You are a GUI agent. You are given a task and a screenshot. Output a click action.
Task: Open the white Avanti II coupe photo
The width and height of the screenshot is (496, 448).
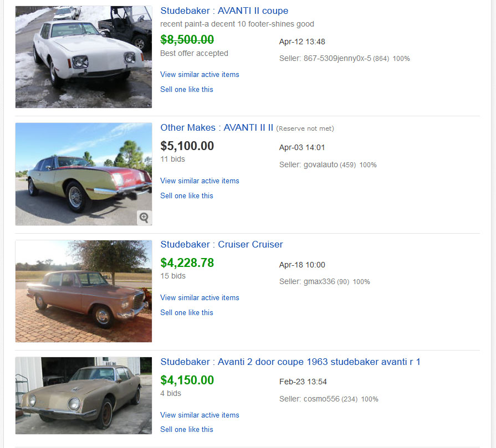click(84, 57)
